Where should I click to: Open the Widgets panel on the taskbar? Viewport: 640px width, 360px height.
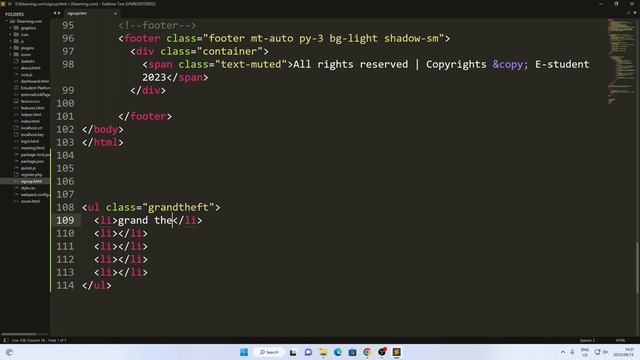pos(9,352)
